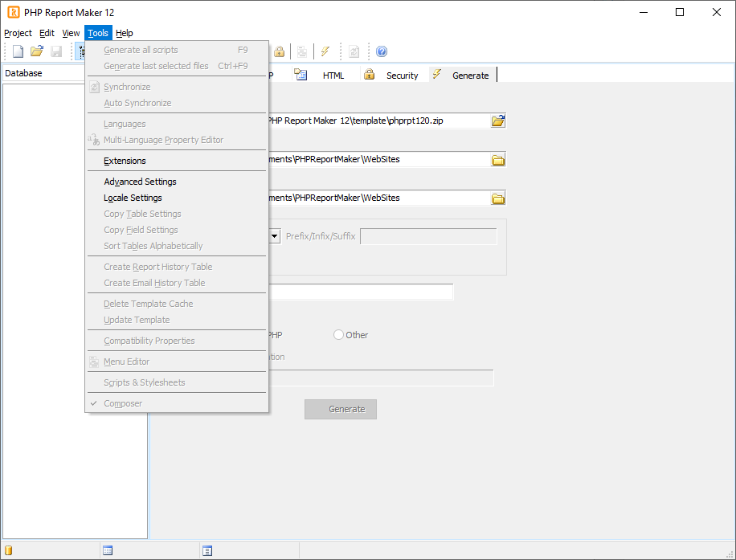Click the padlock Security toolbar icon

pos(279,51)
